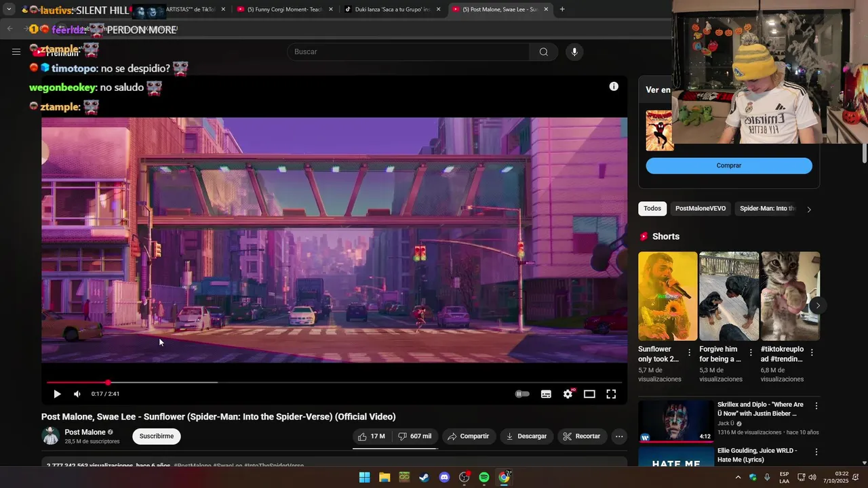Open the Compartir share dialog
Image resolution: width=868 pixels, height=488 pixels.
point(469,436)
